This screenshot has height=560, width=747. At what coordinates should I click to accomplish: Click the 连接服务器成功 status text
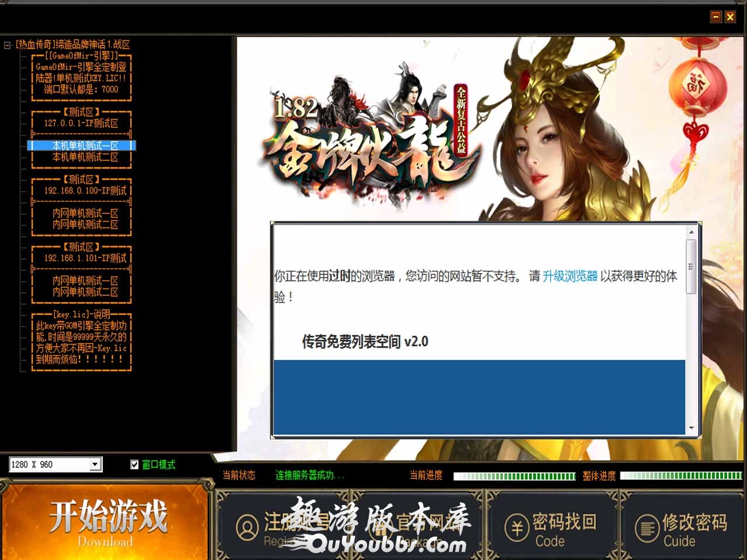point(310,475)
